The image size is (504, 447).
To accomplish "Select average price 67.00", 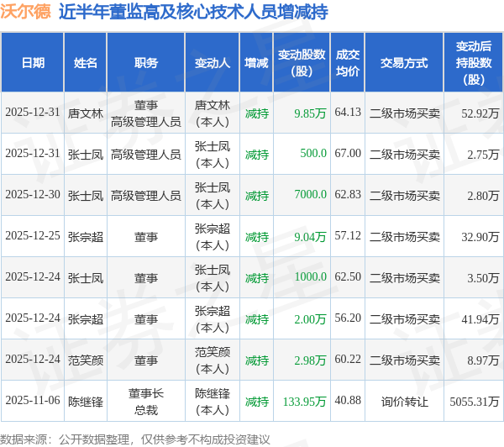I will click(x=348, y=154).
